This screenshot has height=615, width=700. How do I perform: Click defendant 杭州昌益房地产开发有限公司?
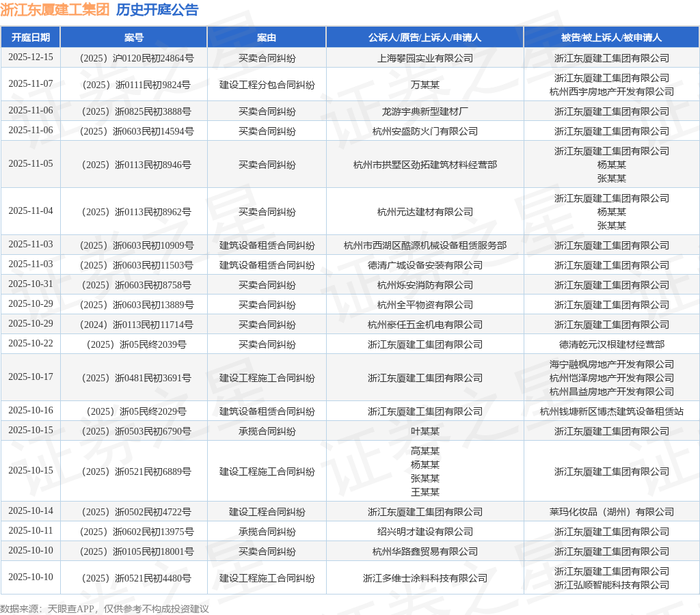(x=612, y=392)
